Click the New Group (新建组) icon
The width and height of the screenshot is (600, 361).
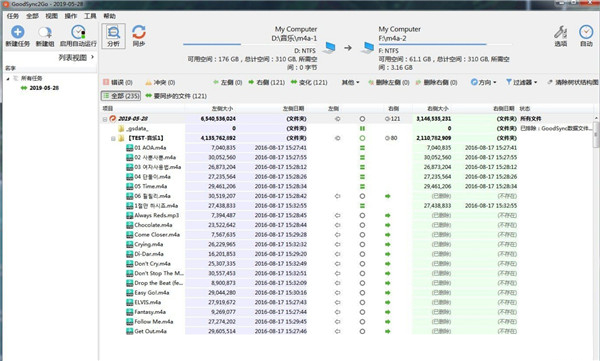pos(45,33)
